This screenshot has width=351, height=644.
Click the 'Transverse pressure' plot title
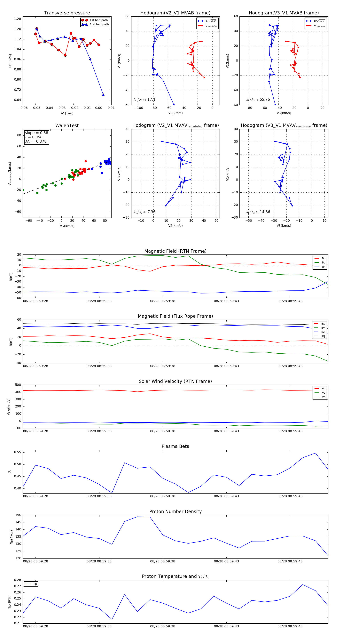tap(67, 13)
